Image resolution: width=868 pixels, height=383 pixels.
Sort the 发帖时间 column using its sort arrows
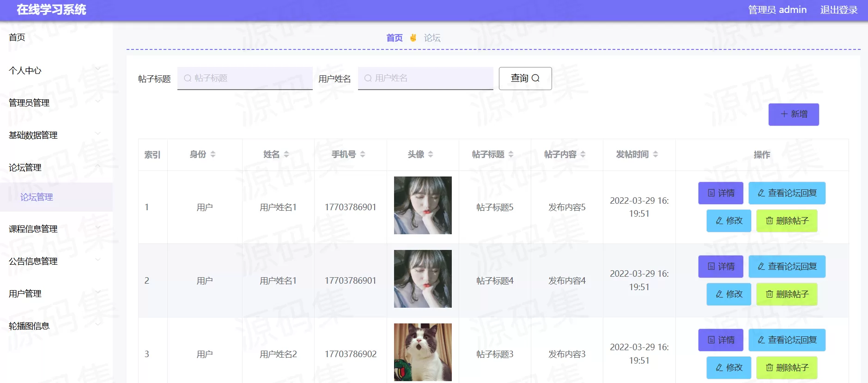656,154
